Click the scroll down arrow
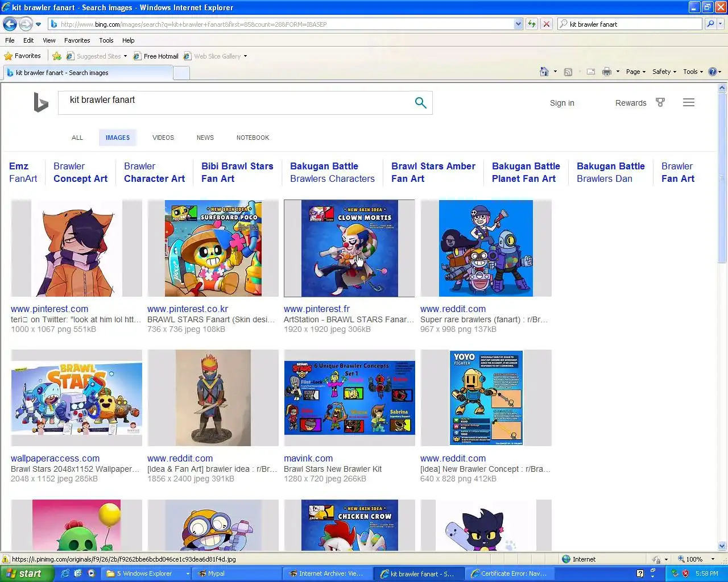The image size is (728, 582). 722,546
